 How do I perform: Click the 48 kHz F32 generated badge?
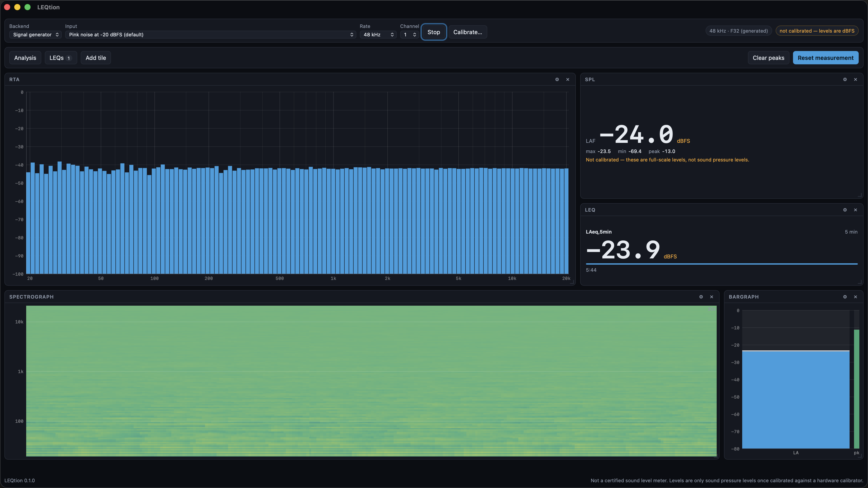coord(739,31)
